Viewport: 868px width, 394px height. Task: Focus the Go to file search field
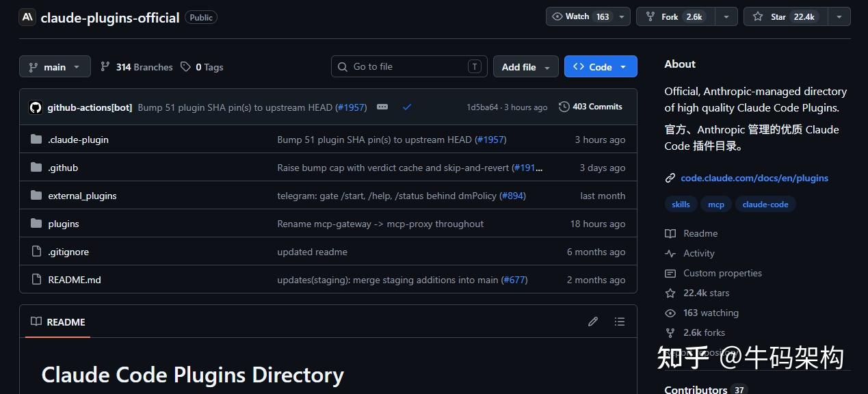[x=409, y=66]
